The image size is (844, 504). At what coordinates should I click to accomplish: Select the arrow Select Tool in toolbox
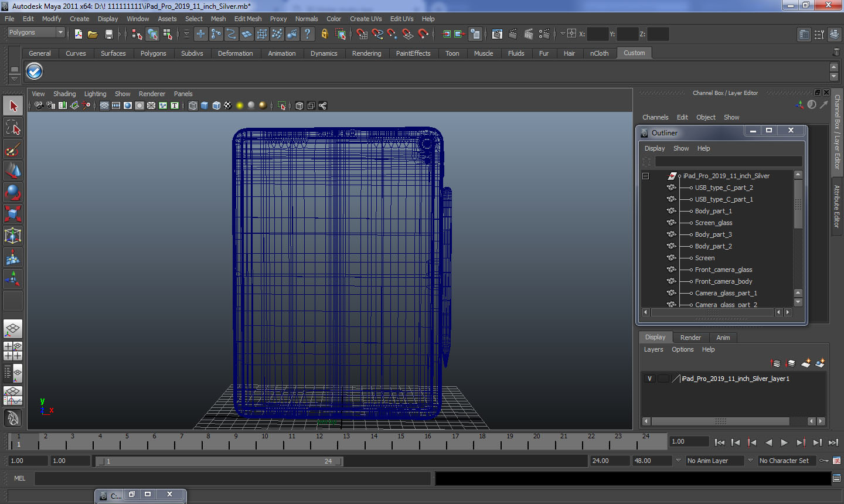click(13, 106)
